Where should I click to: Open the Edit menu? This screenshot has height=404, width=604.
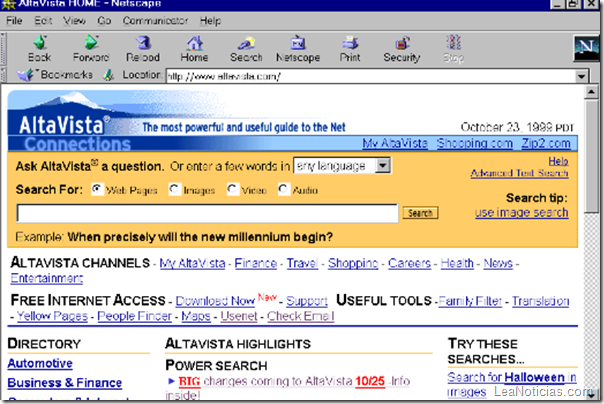[43, 20]
